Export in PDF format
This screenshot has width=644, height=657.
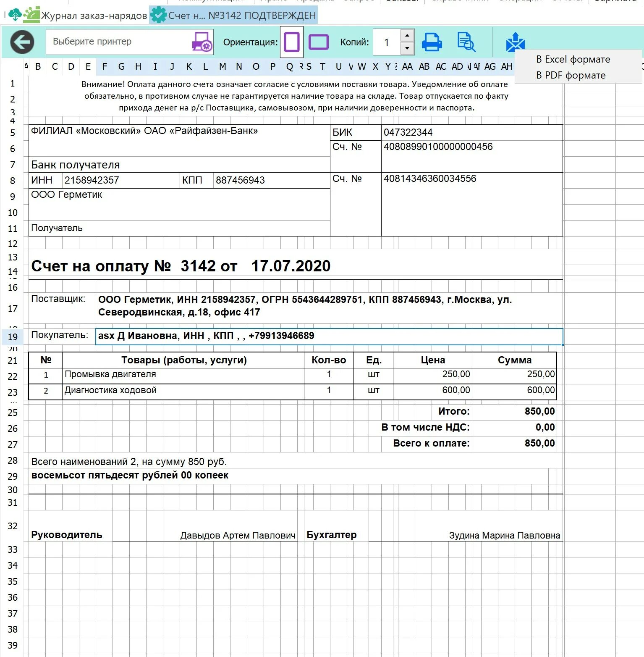pos(571,75)
